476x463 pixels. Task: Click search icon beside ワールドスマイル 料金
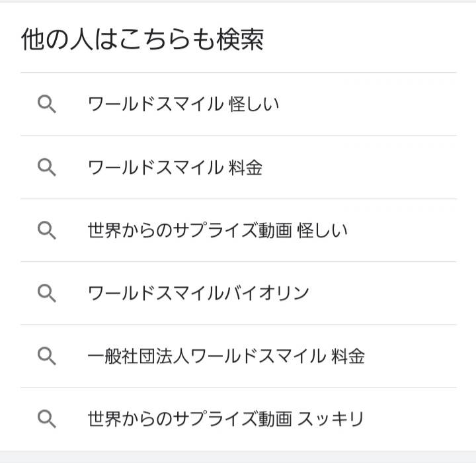pos(46,167)
